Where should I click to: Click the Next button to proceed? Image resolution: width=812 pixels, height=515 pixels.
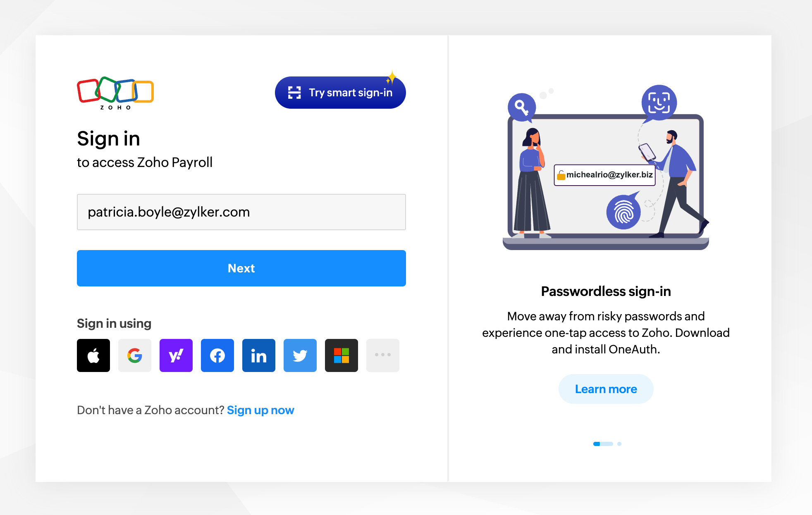coord(241,268)
